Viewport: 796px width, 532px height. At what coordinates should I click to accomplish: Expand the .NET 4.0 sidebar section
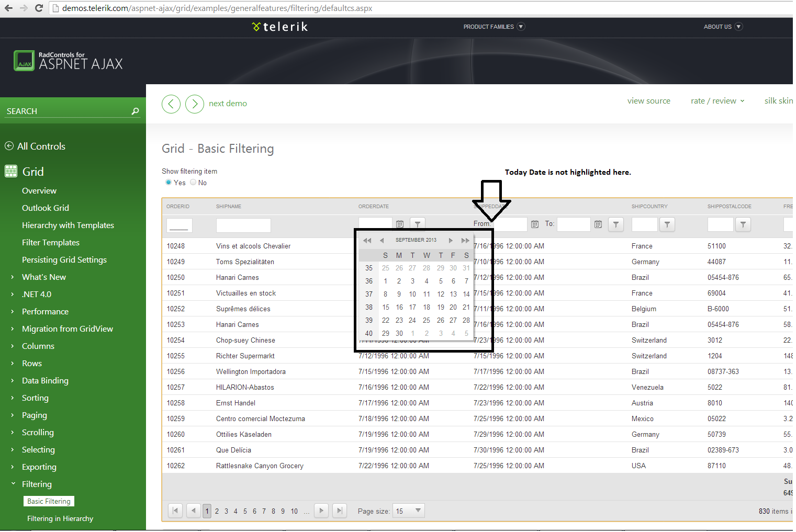(x=13, y=295)
